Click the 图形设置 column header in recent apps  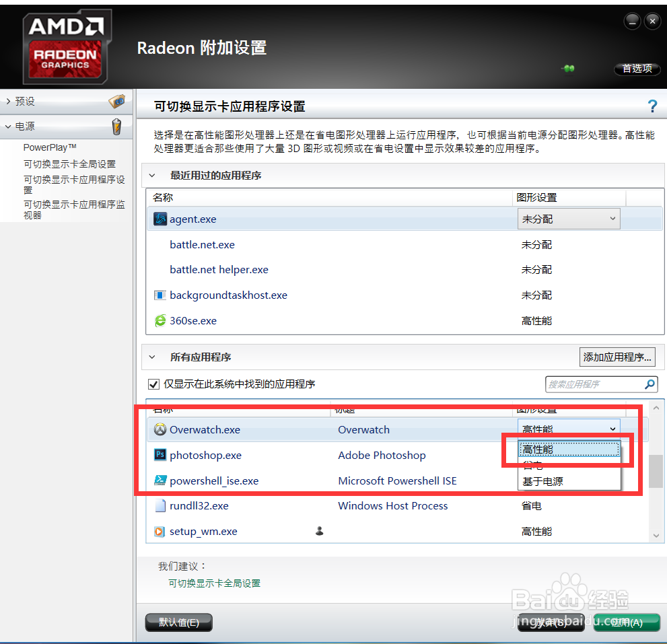[x=569, y=197]
